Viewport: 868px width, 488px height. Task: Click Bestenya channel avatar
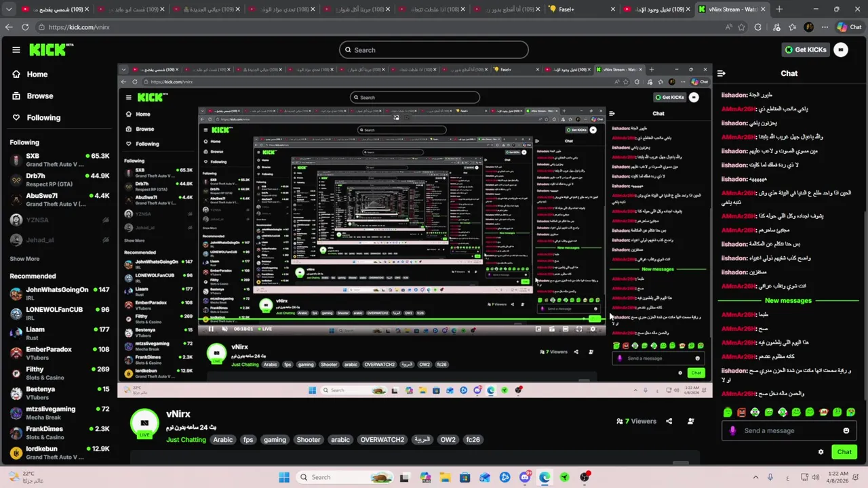[16, 393]
